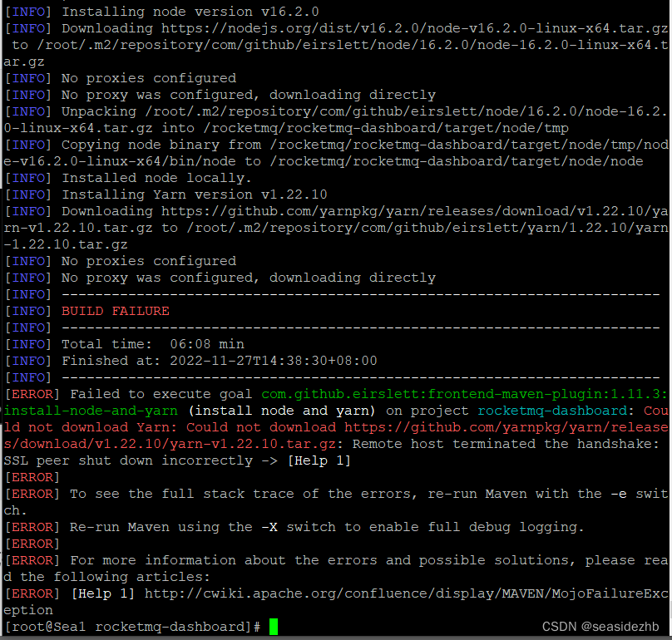Click the green terminal cursor block

274,627
